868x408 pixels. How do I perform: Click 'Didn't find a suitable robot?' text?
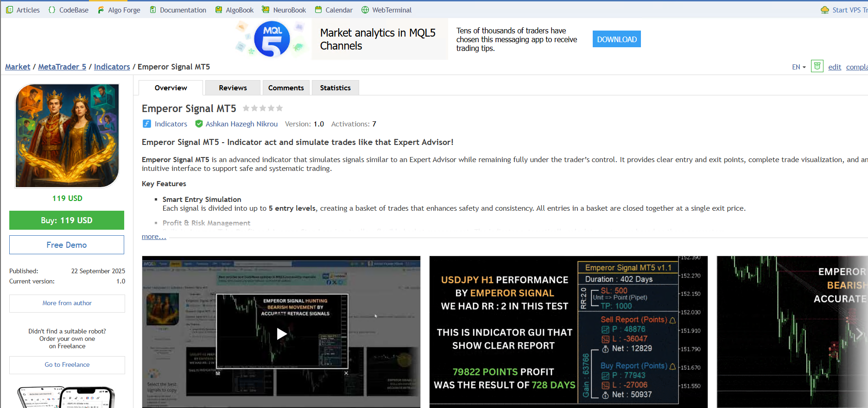(67, 331)
